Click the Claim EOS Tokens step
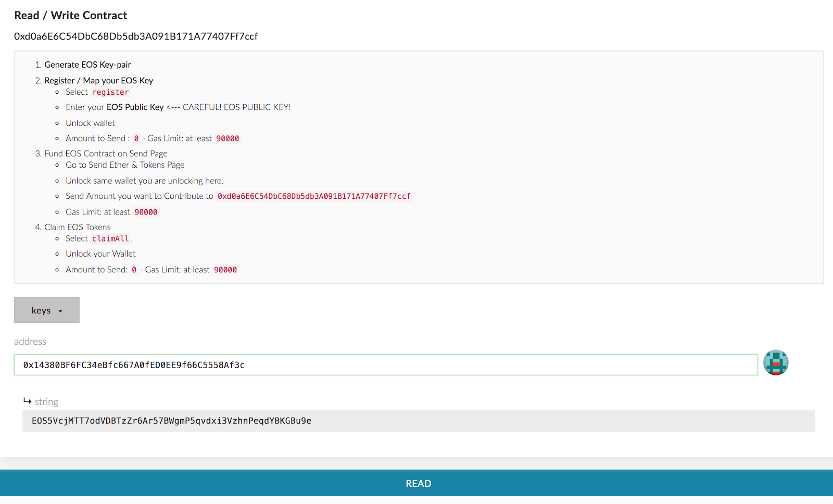The width and height of the screenshot is (833, 504). click(x=77, y=227)
